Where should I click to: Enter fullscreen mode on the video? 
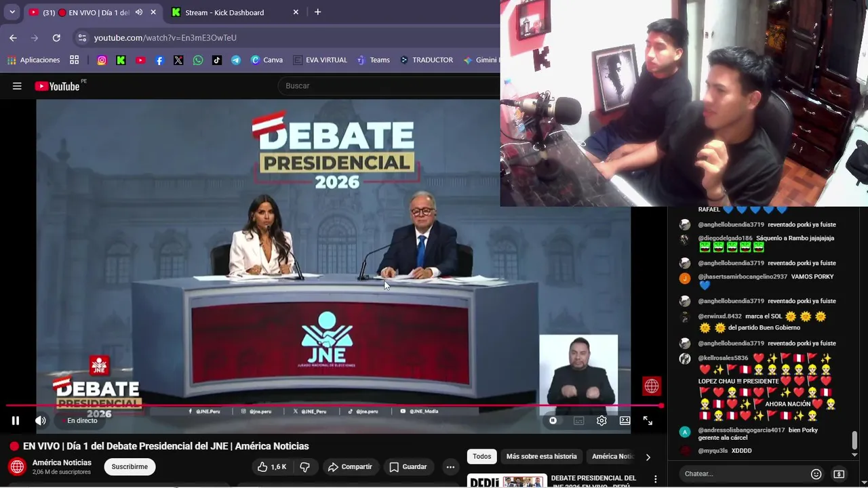648,421
